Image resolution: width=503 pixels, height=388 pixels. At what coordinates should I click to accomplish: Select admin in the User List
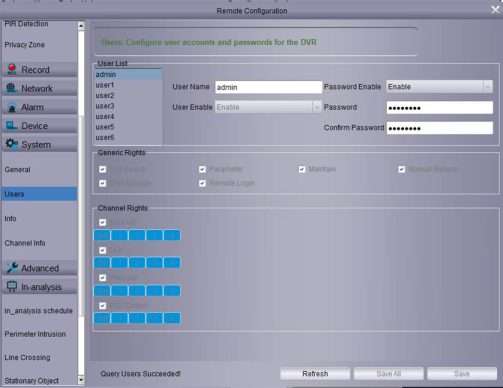128,75
